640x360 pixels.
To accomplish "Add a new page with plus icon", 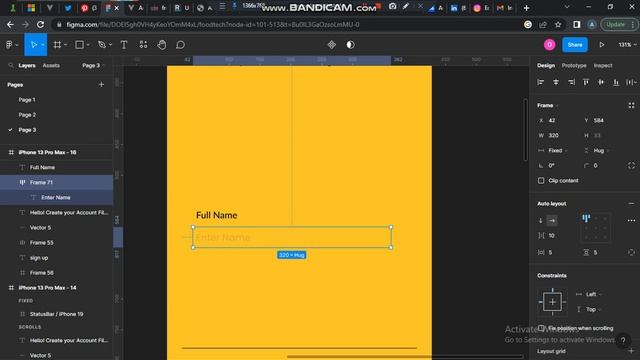I will point(101,84).
